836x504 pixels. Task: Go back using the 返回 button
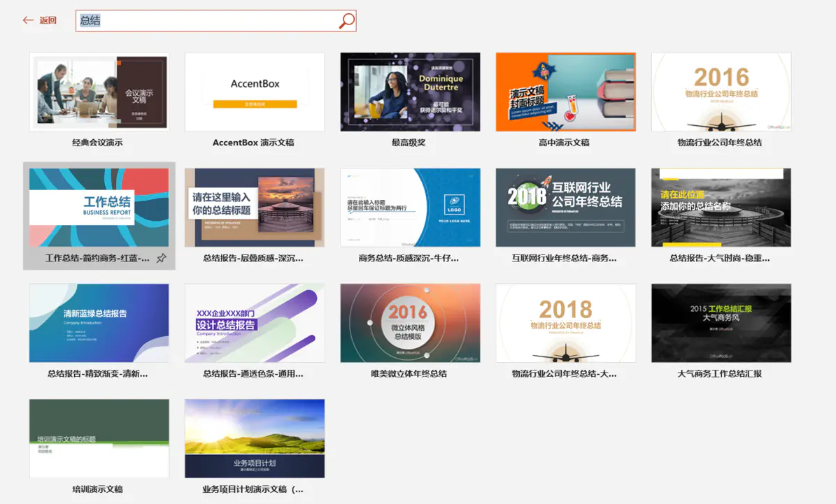pos(40,20)
